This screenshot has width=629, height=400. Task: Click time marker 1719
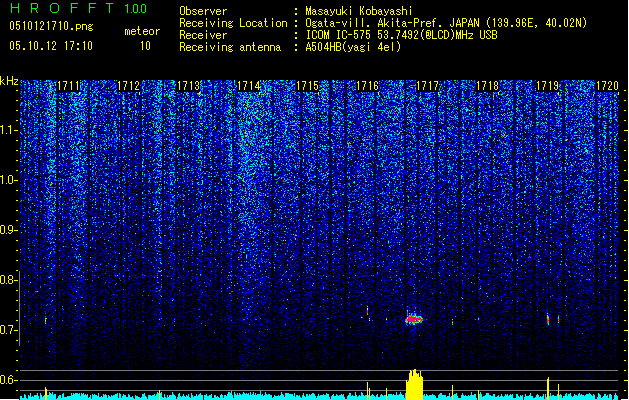click(547, 86)
